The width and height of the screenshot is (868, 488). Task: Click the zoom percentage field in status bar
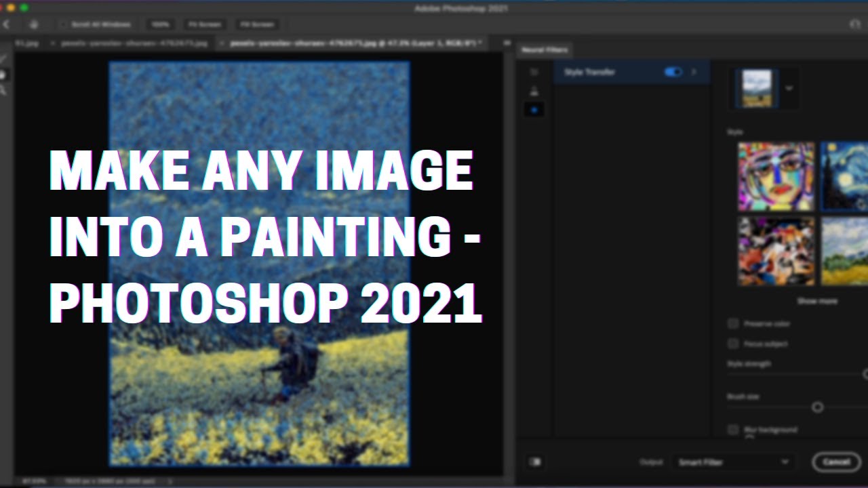tap(34, 481)
